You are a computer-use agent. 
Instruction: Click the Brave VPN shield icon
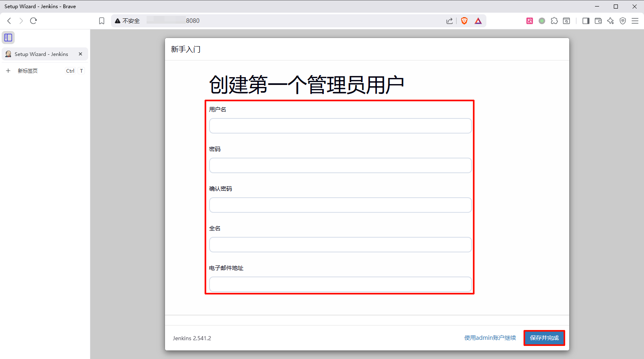pos(623,21)
